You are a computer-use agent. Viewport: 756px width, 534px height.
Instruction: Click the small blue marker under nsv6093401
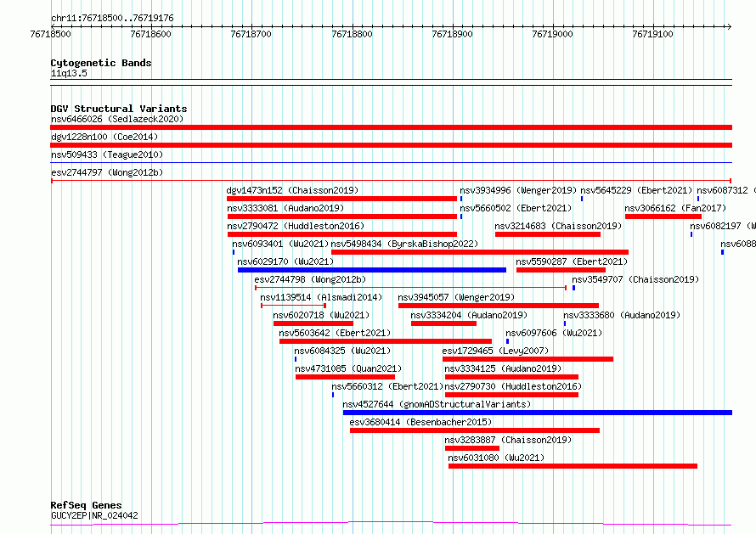[x=234, y=252]
